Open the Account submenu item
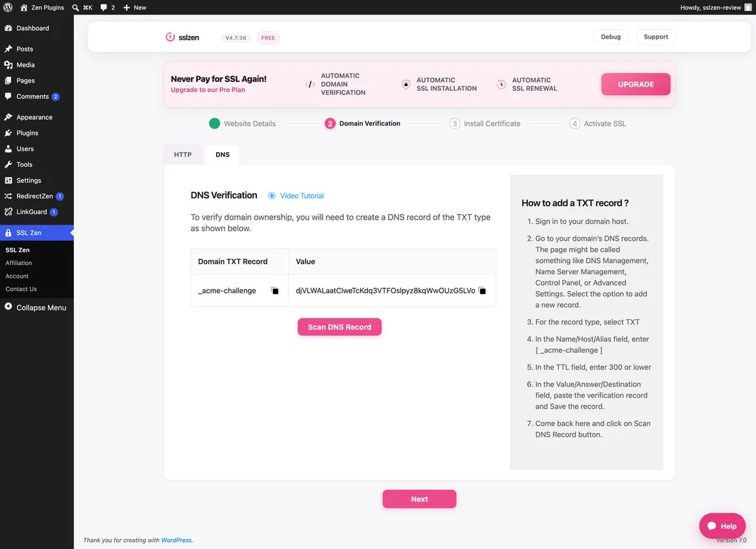This screenshot has height=549, width=756. (x=17, y=276)
